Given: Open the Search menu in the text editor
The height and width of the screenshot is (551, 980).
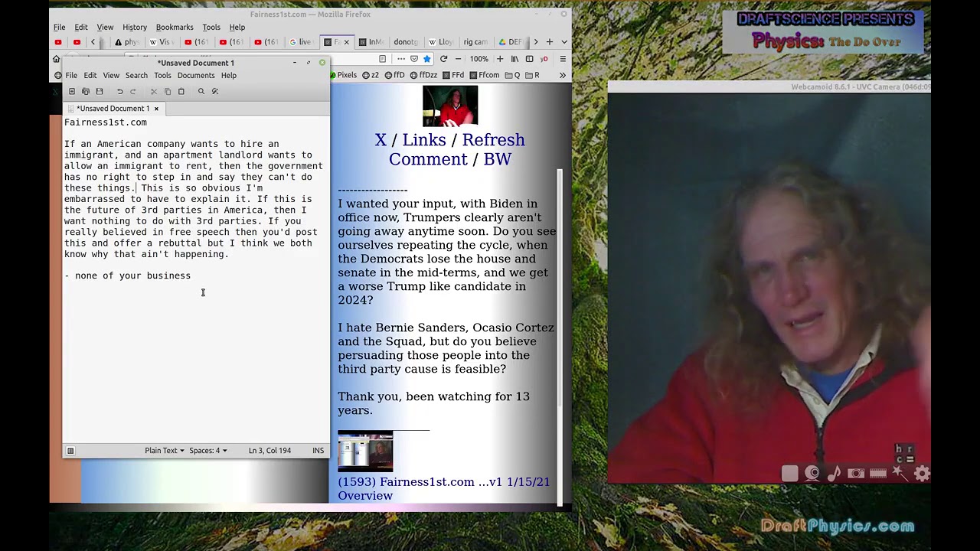Looking at the screenshot, I should tap(136, 75).
